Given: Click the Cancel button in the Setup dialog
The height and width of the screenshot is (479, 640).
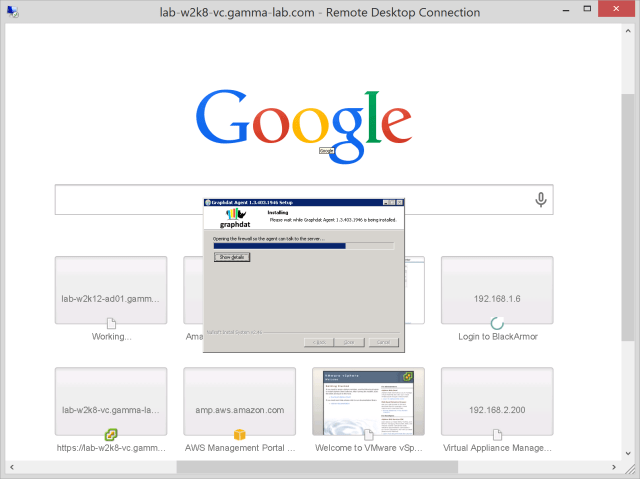Looking at the screenshot, I should coord(383,342).
